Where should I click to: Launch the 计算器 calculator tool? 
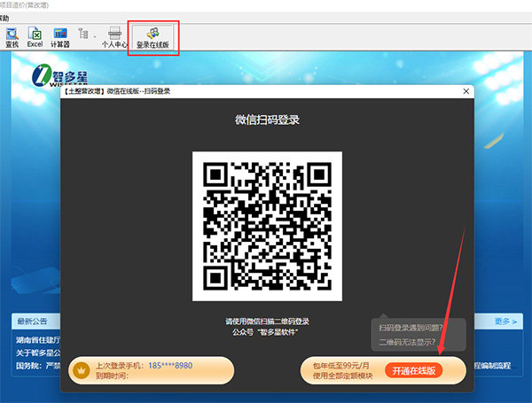click(61, 37)
